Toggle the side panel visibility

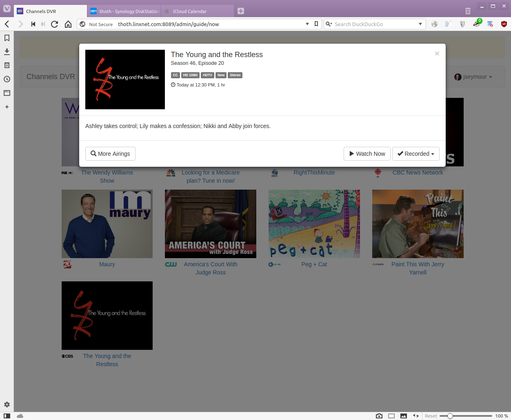tap(7, 416)
